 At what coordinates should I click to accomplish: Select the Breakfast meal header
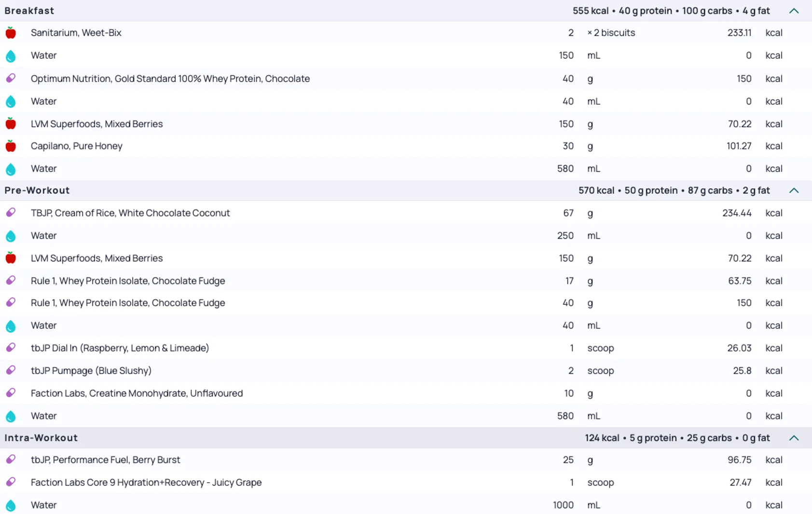[x=29, y=11]
